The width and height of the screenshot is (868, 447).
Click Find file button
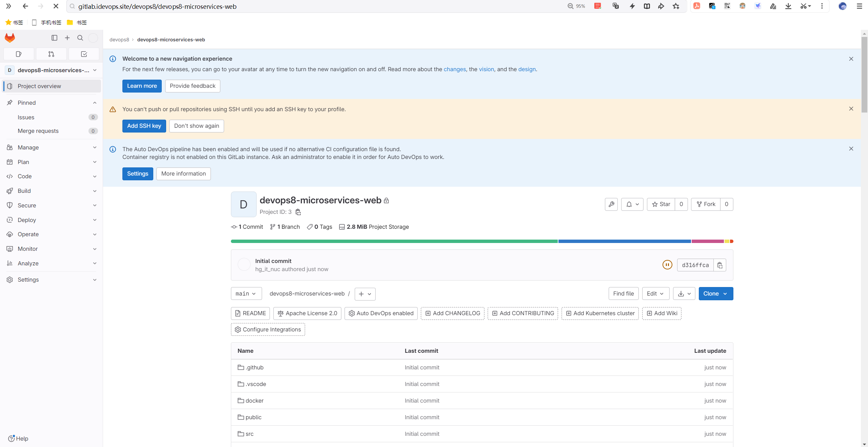tap(623, 294)
